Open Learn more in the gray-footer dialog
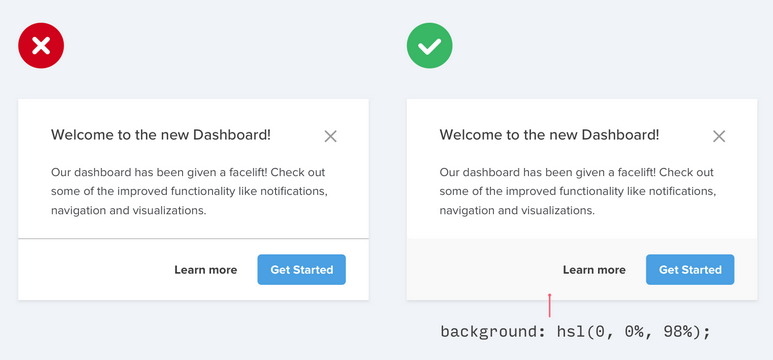 594,270
